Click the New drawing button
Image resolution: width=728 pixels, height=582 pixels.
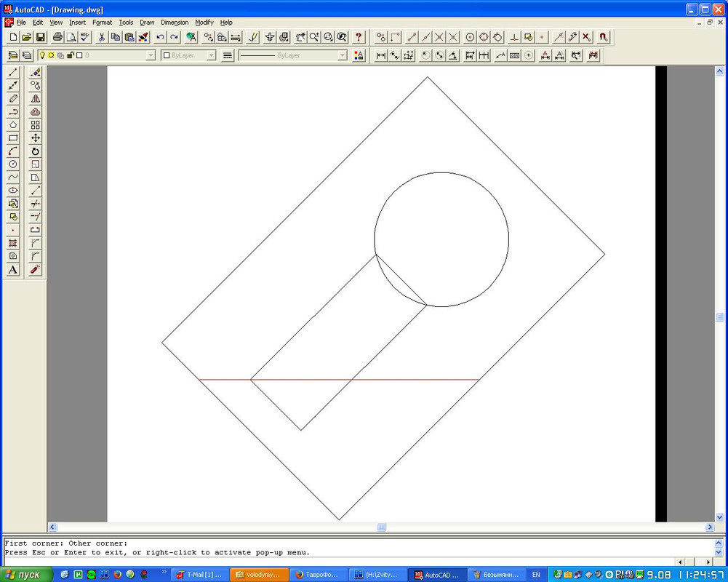pos(13,37)
